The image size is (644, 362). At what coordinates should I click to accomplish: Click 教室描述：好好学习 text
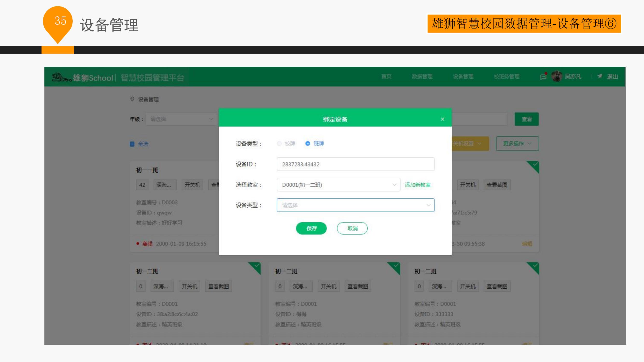tap(159, 223)
